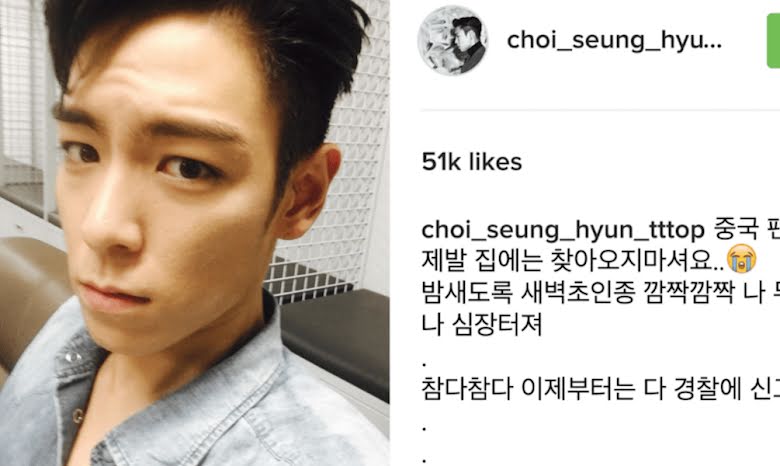The image size is (780, 466).
Task: Click the selfie photo of the post
Action: pos(195,233)
